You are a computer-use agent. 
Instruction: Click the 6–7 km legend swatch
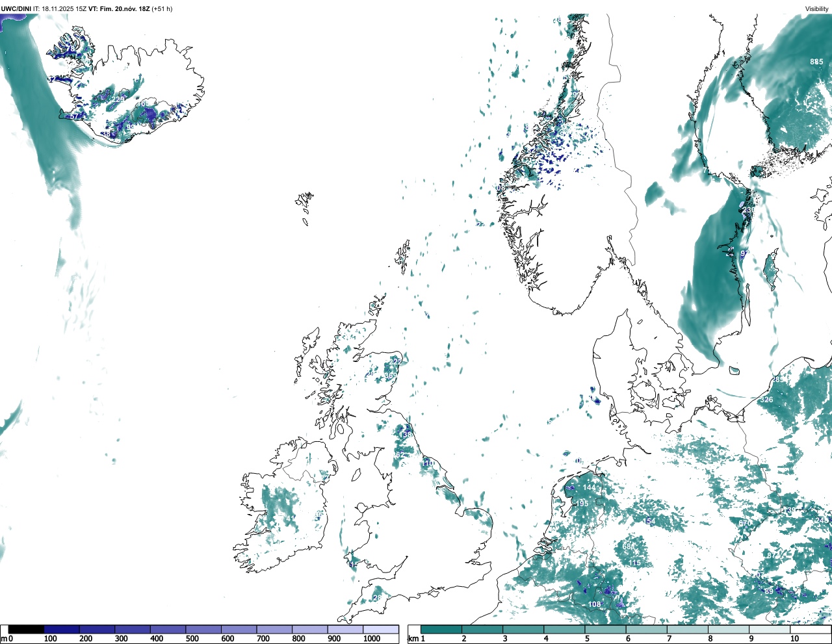pyautogui.click(x=646, y=629)
